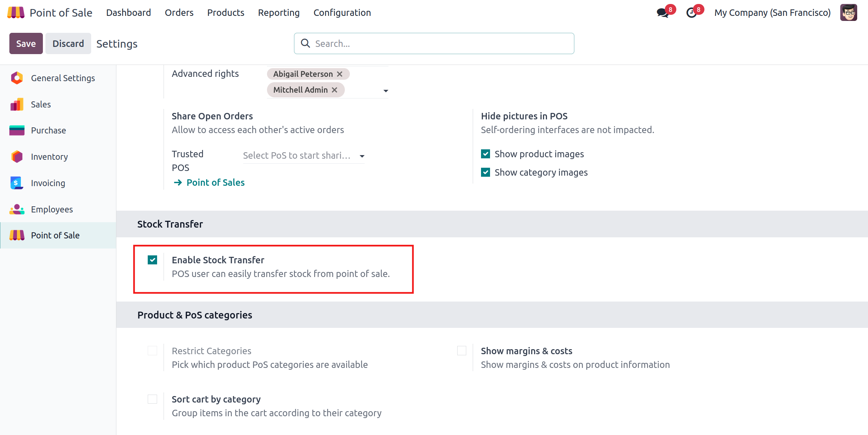Open the Trusted POS dropdown

(x=362, y=156)
